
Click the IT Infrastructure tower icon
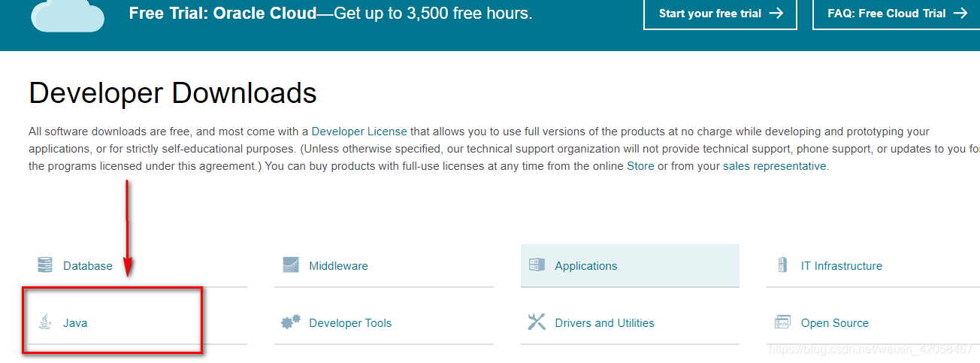click(x=783, y=265)
